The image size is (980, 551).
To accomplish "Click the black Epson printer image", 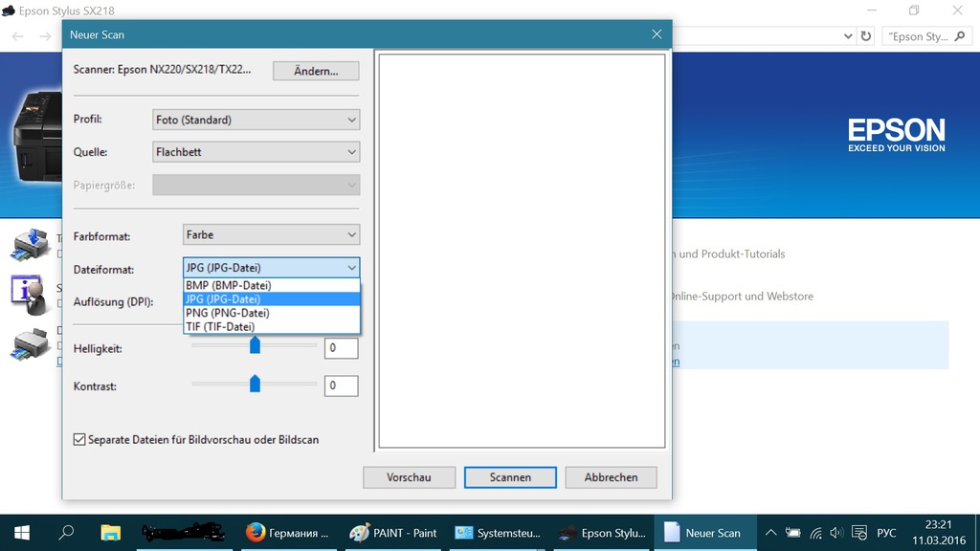I will click(x=37, y=136).
